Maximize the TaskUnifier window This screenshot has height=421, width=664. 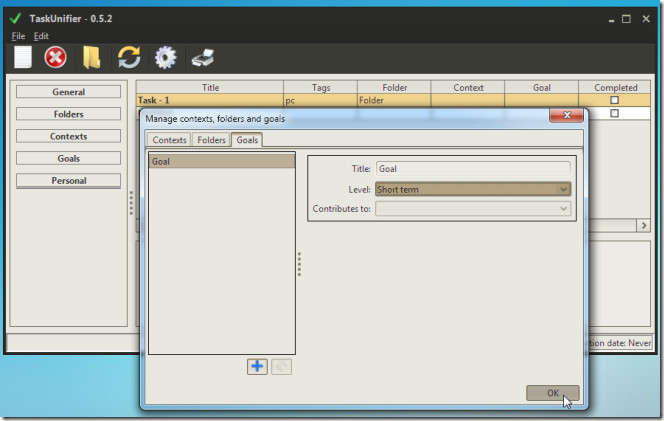click(626, 19)
